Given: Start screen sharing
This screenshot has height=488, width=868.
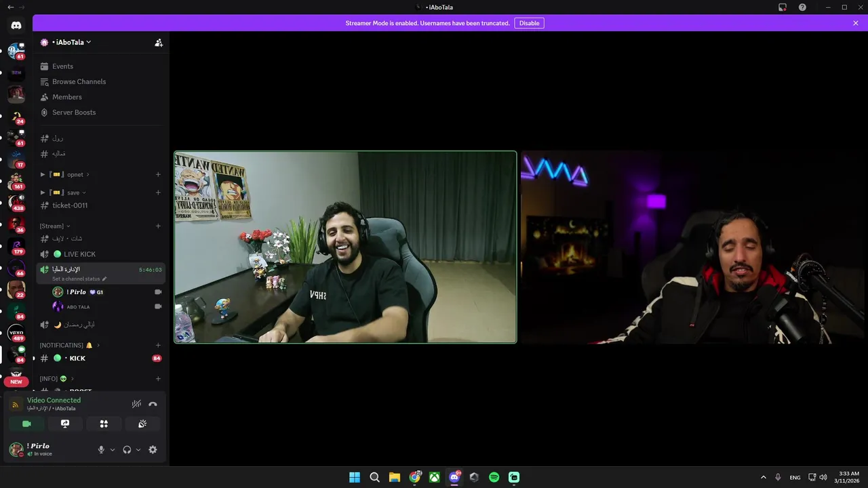Looking at the screenshot, I should click(65, 424).
